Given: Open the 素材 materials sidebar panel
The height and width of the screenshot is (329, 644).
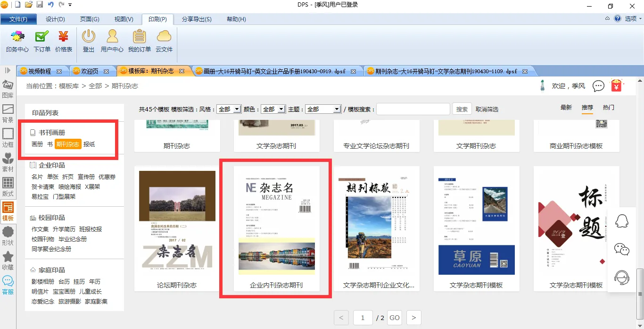Looking at the screenshot, I should 8,162.
